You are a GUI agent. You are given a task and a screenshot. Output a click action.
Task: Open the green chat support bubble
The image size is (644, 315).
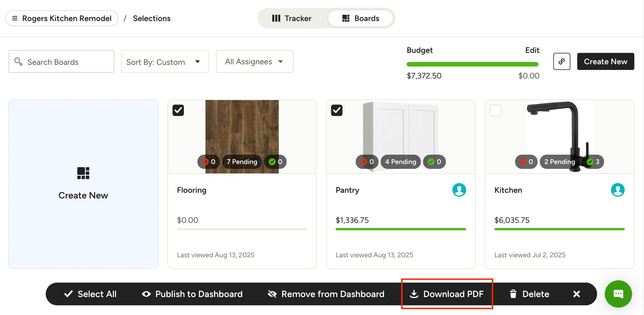pos(618,294)
